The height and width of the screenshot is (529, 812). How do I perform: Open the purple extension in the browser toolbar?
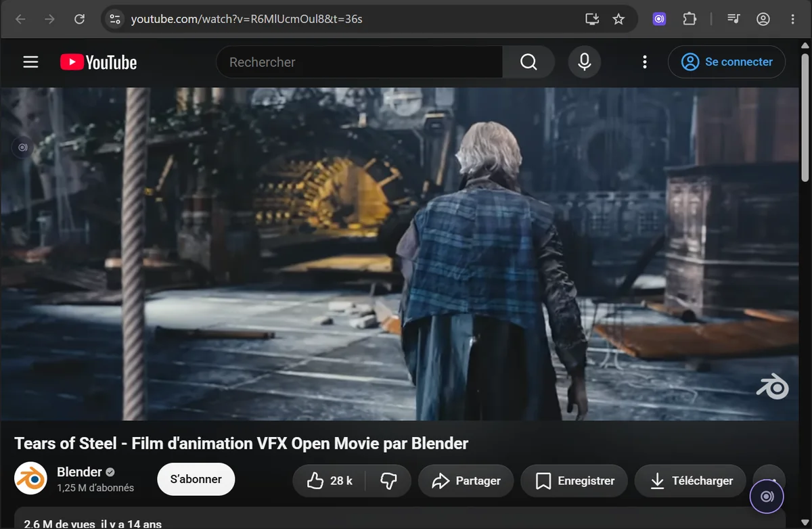(x=659, y=19)
